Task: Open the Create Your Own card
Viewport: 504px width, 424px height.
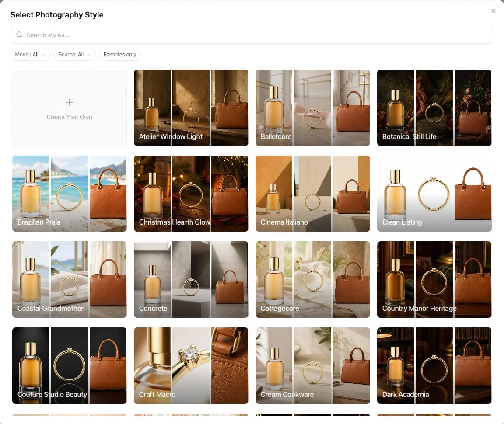Action: [70, 109]
